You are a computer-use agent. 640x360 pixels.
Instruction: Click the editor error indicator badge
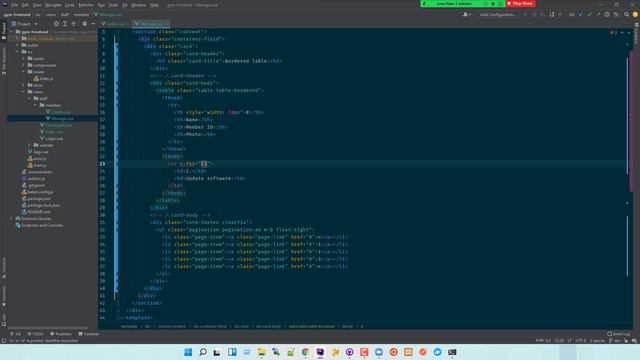coord(613,33)
